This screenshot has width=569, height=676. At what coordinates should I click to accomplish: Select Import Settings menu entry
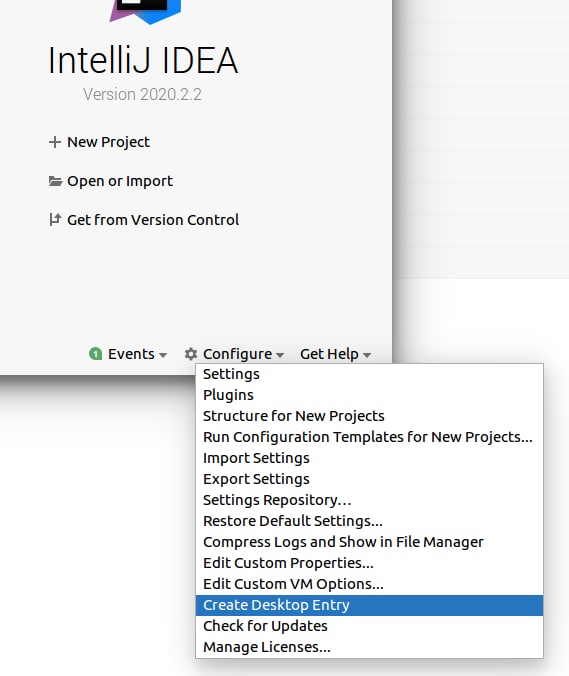click(x=369, y=458)
